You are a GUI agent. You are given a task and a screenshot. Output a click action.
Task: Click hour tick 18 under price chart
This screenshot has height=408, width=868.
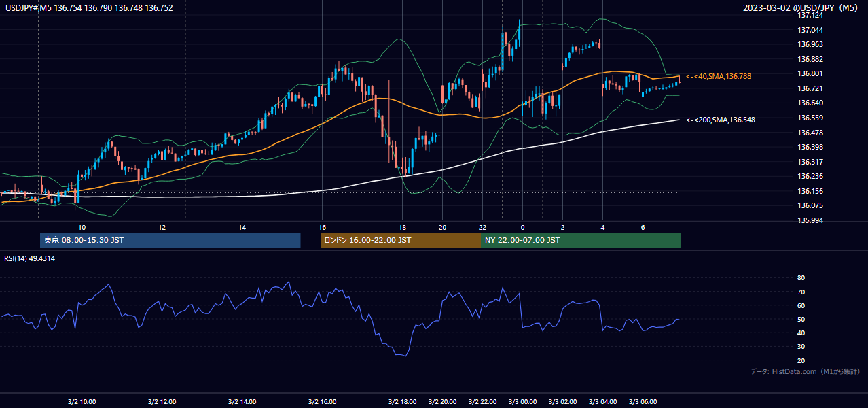(x=402, y=227)
